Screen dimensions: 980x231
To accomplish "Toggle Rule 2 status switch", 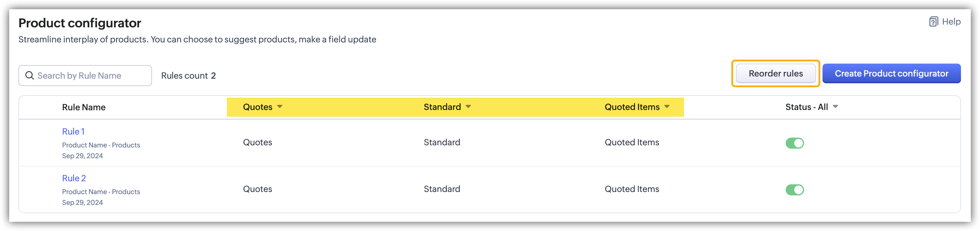I will [x=794, y=190].
